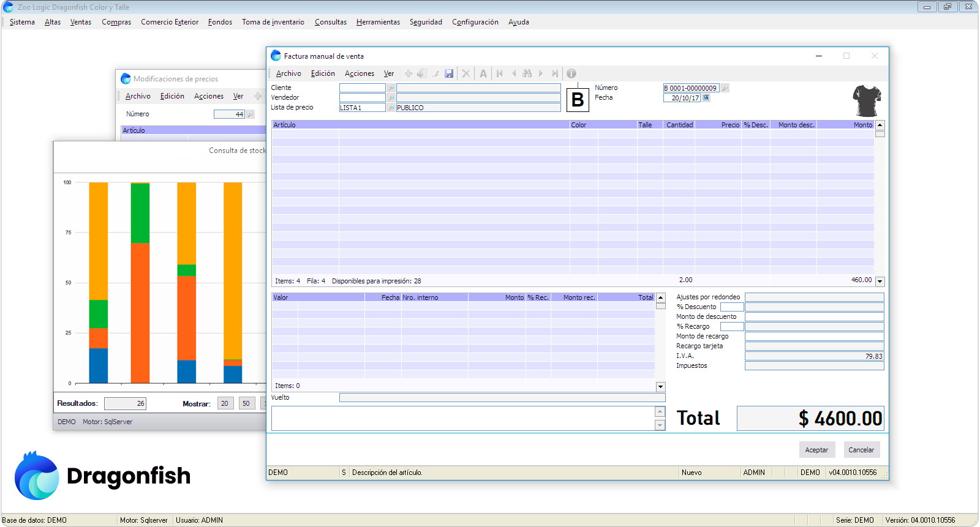Click the Vendedor code input field
This screenshot has height=527, width=980.
pos(363,98)
